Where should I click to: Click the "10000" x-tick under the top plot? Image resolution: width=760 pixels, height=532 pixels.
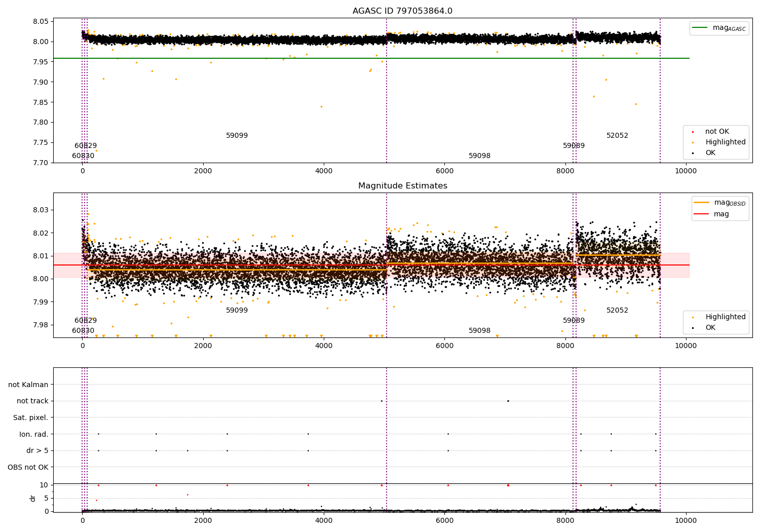(686, 171)
